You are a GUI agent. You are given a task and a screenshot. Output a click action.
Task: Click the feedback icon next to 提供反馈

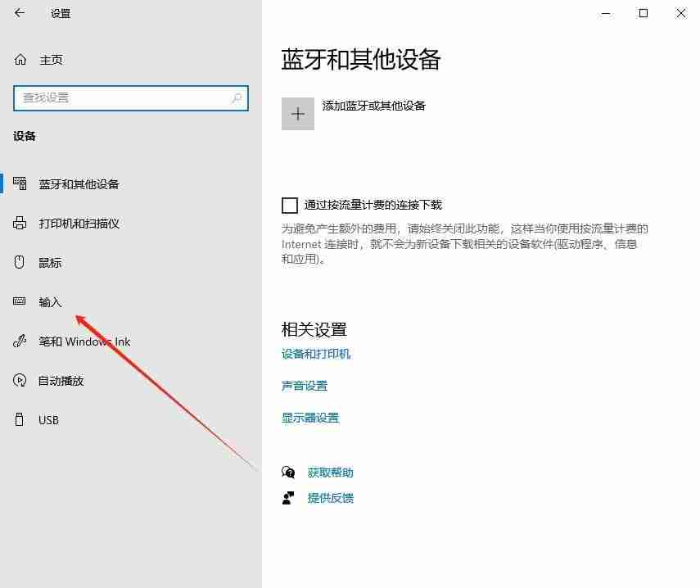(288, 497)
